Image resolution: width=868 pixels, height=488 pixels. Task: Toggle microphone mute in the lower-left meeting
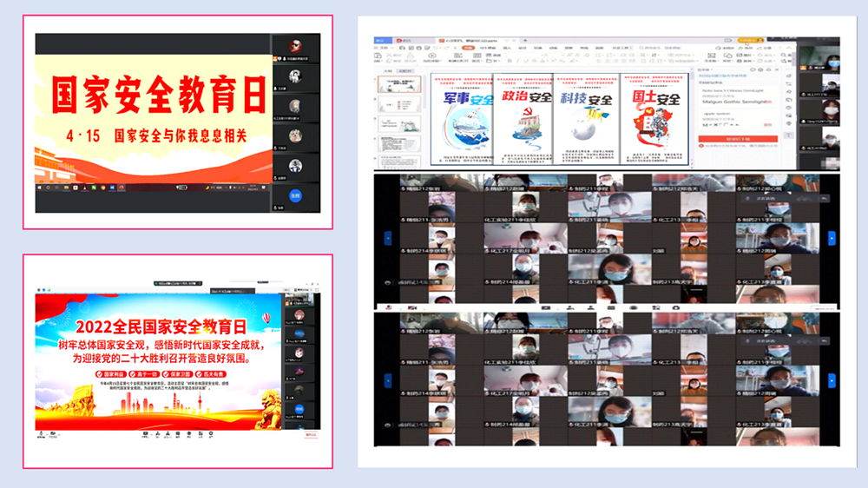click(x=41, y=433)
